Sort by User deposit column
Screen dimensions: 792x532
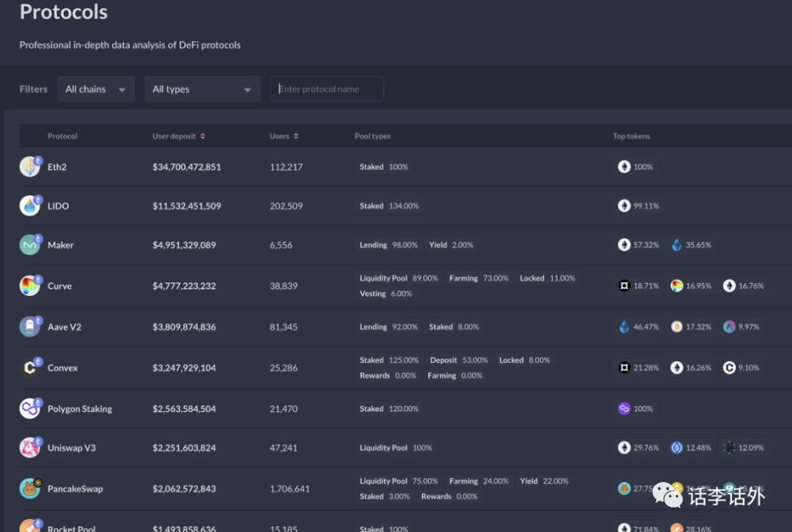point(179,136)
